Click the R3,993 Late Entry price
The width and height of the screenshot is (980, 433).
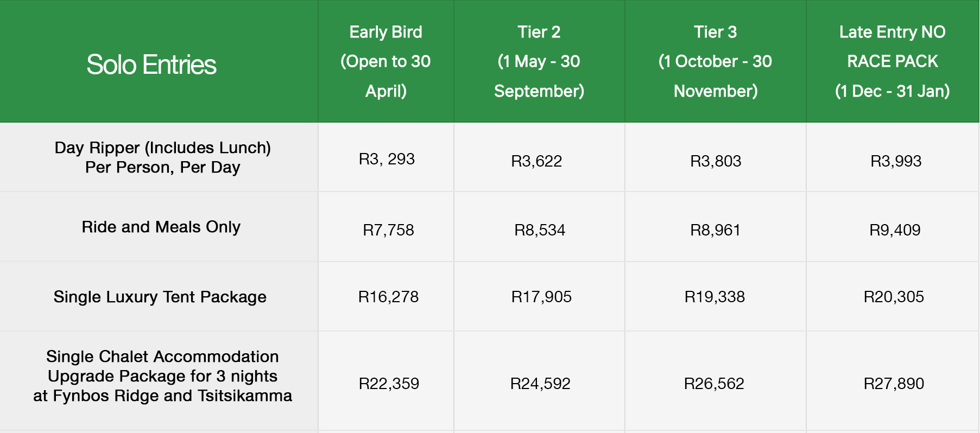[896, 161]
